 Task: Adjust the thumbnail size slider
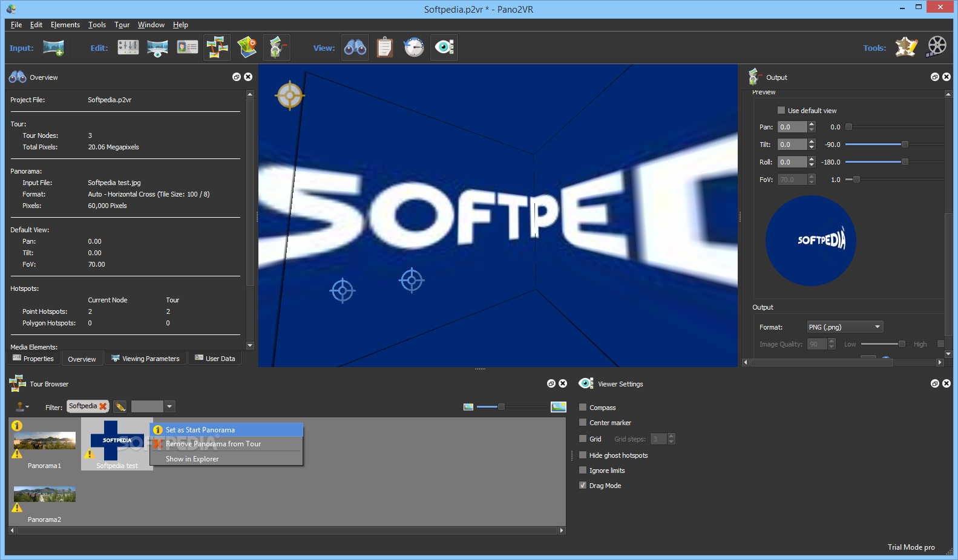pos(501,406)
